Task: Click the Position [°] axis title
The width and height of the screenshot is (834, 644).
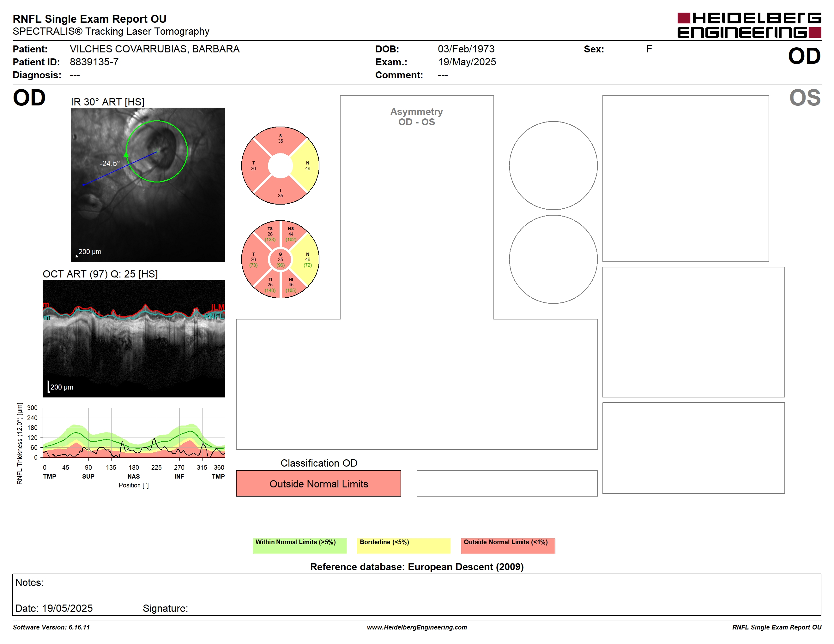Action: (x=134, y=485)
